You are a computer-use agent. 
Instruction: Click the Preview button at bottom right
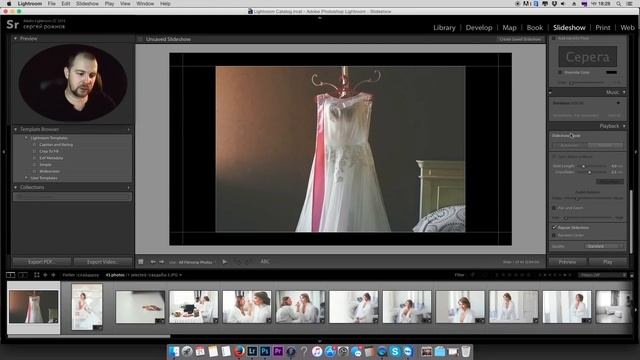coord(567,262)
